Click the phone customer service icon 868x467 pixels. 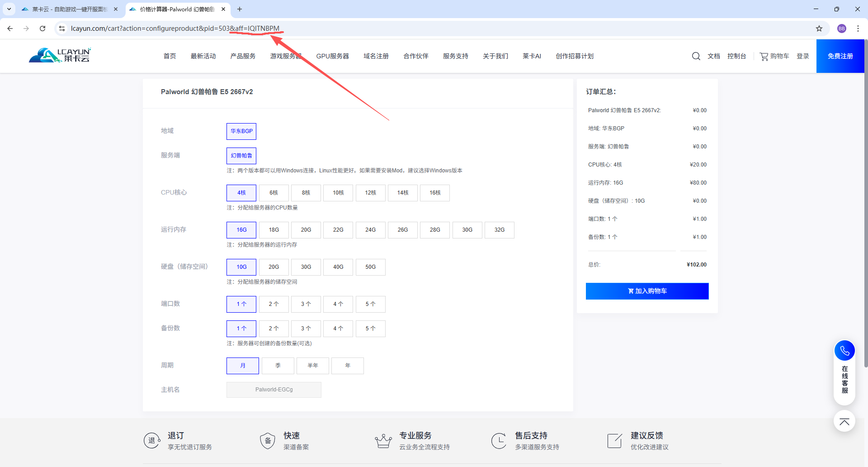[x=844, y=351]
